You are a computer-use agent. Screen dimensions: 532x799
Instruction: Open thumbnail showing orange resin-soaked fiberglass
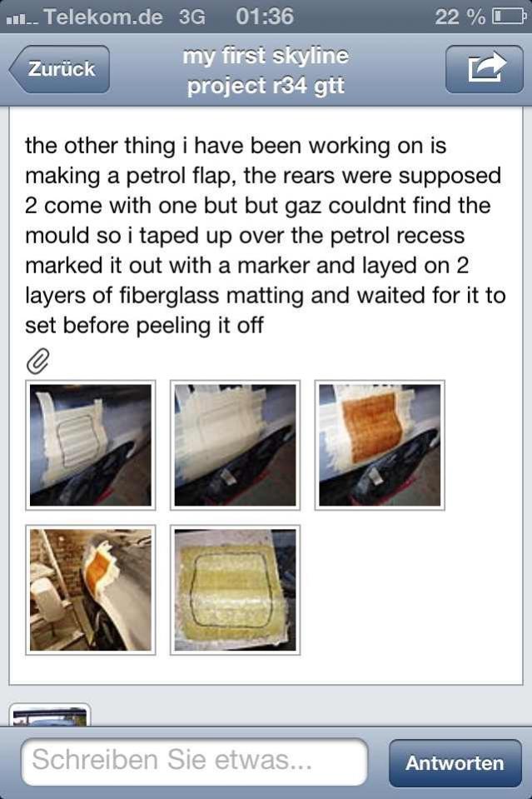tap(380, 445)
